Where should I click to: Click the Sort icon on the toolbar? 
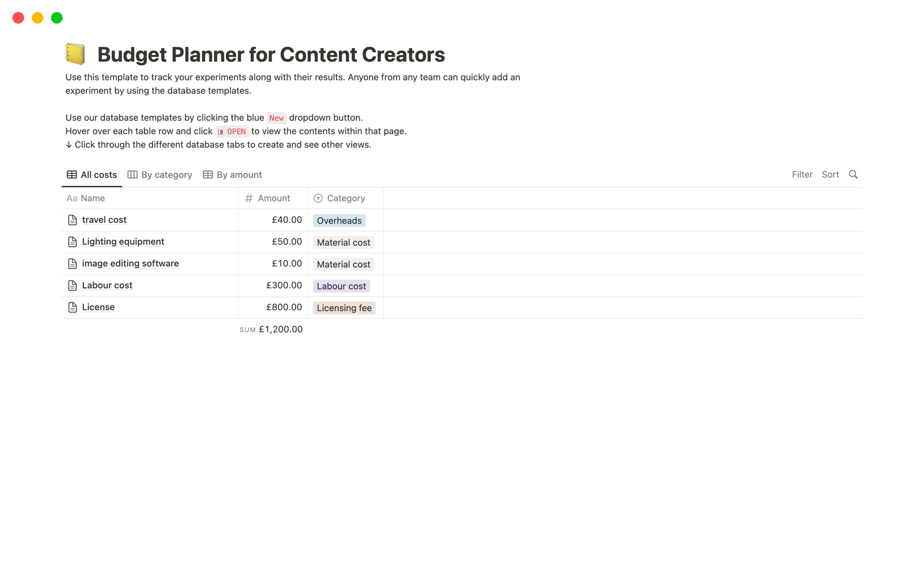tap(830, 174)
